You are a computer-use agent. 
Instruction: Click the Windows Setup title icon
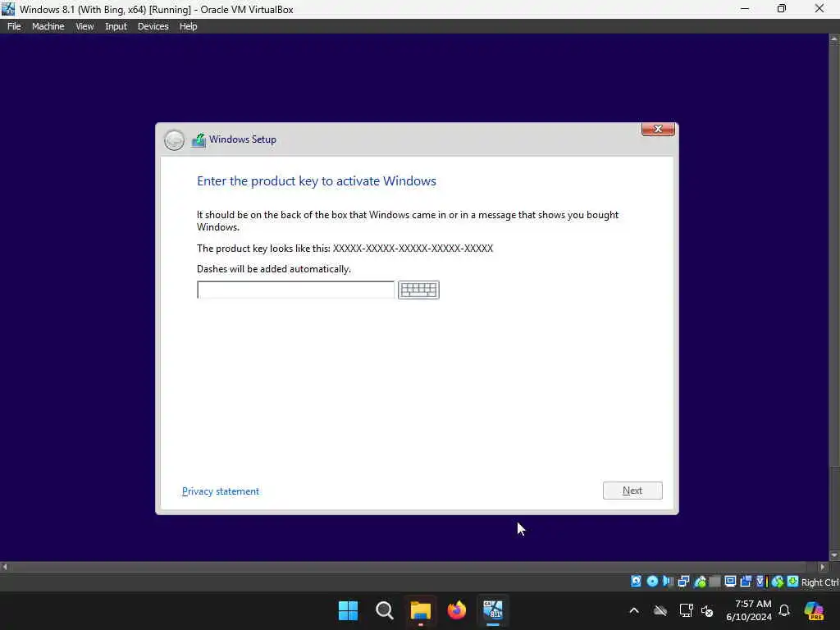[199, 140]
